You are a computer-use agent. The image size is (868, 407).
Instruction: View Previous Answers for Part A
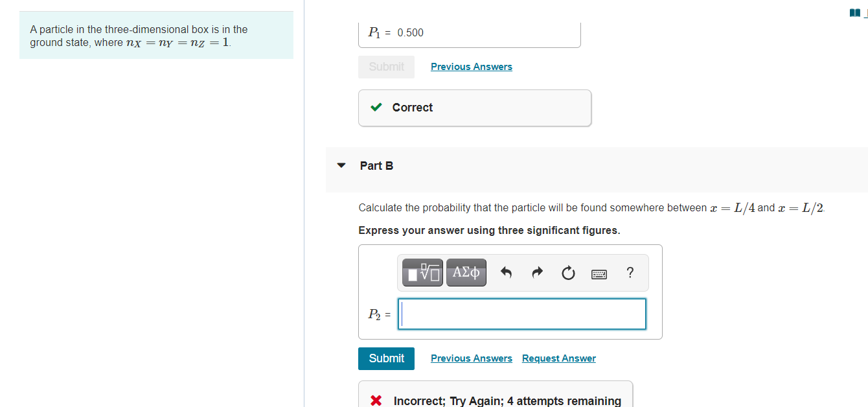471,66
